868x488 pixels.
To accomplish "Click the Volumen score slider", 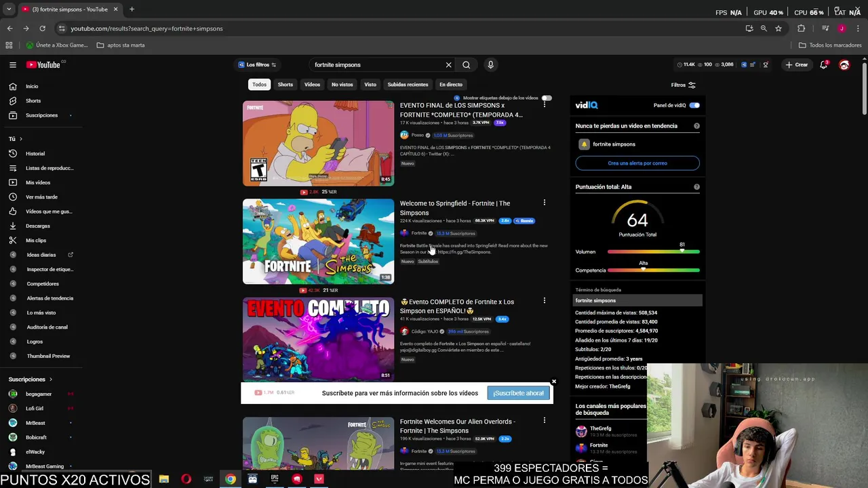I will (654, 252).
